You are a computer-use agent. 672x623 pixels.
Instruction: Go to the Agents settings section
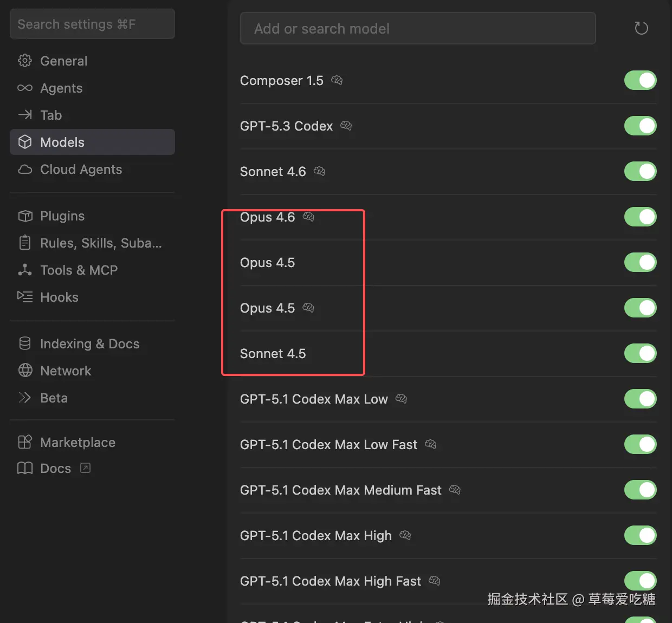tap(92, 88)
